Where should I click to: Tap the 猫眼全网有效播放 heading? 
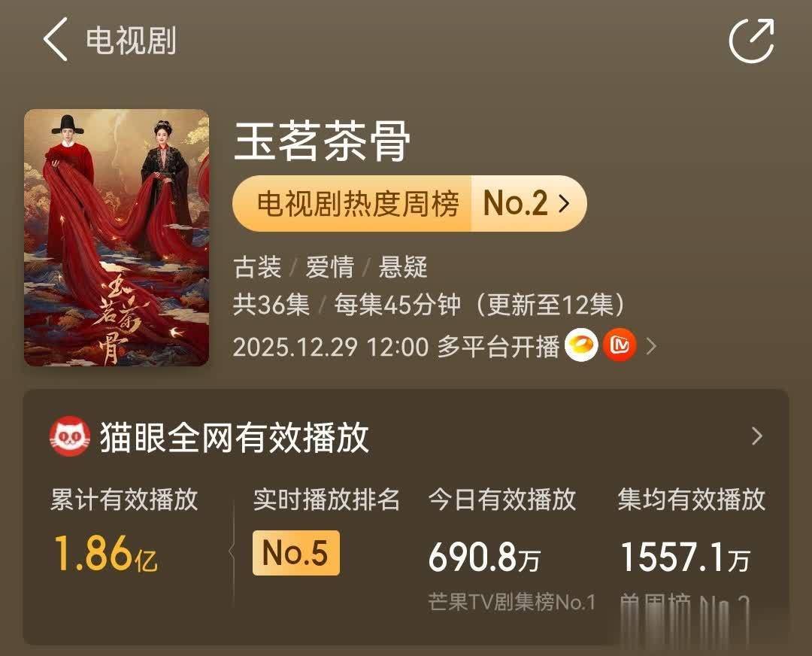coord(234,437)
